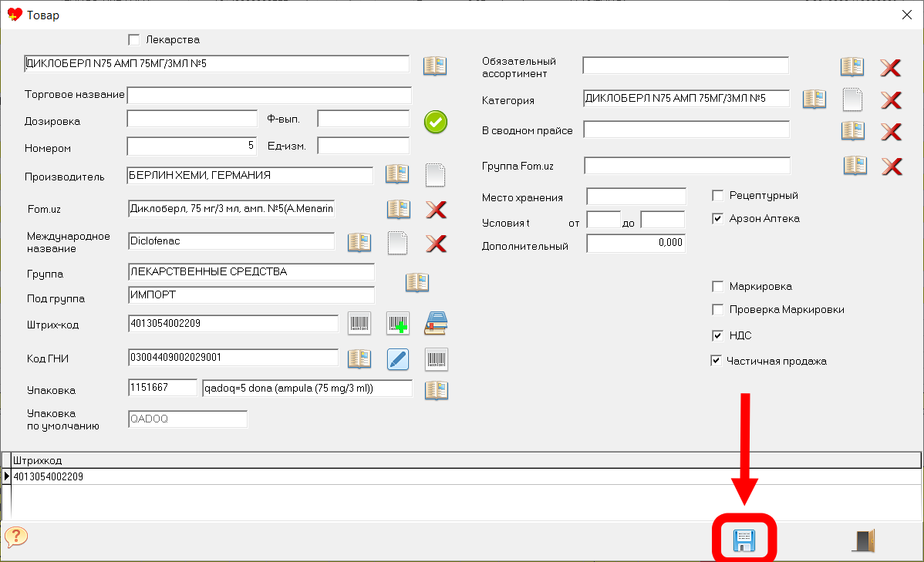
Task: Clear Группа Fom.uz with red X
Action: (x=892, y=167)
